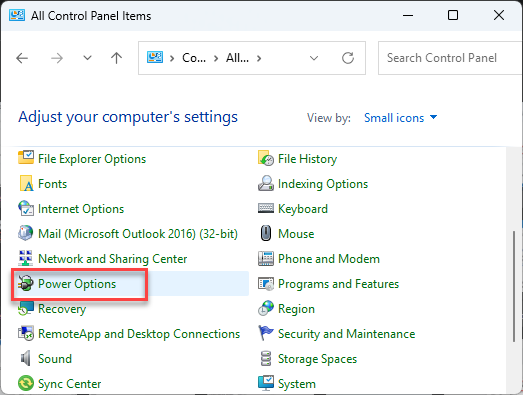Expand chevron after Co... breadcrumb
Screen dimensions: 523x395
click(x=216, y=59)
